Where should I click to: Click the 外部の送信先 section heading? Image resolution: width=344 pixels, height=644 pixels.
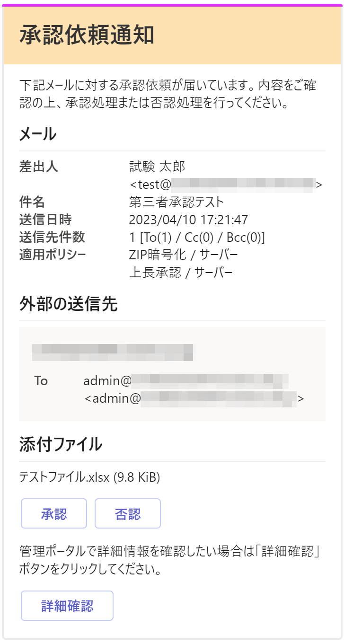[68, 304]
